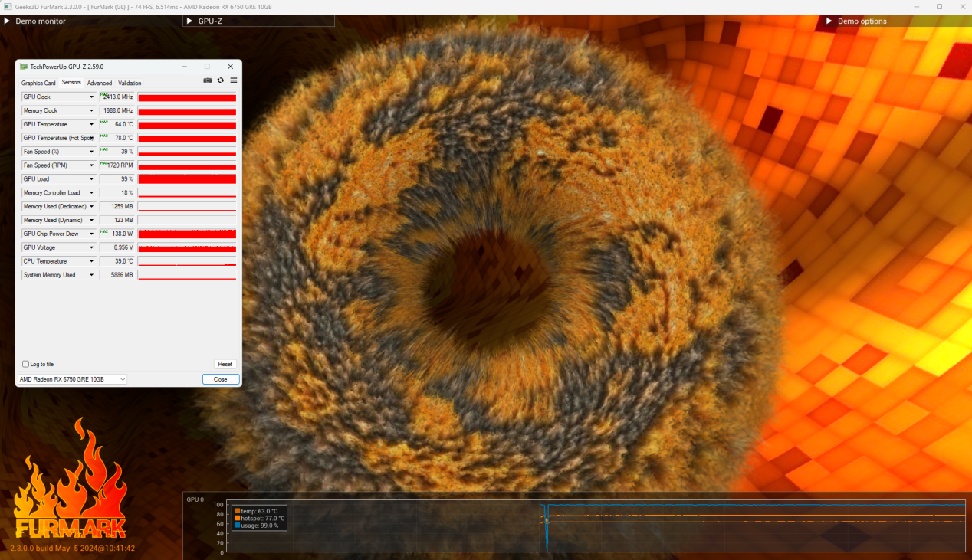The width and height of the screenshot is (972, 560).
Task: Switch to the Advanced tab
Action: (x=100, y=84)
